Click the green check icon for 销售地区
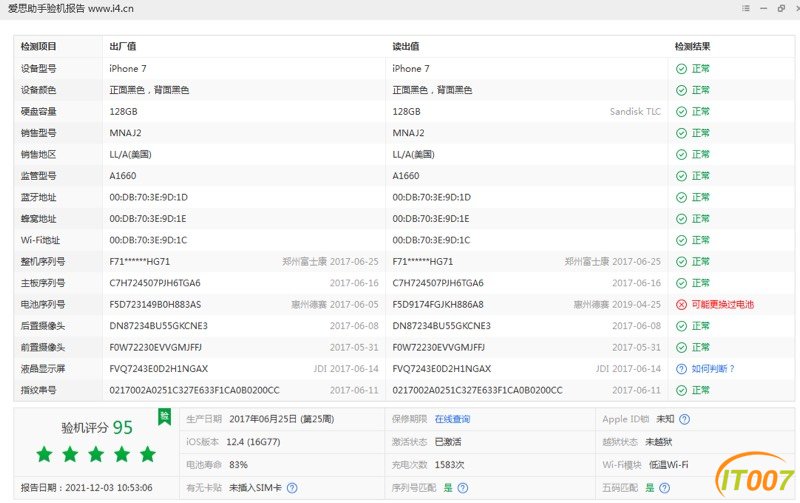 681,155
